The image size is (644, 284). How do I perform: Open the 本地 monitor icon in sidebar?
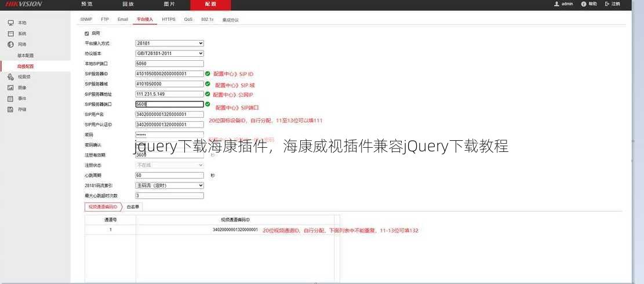11,23
